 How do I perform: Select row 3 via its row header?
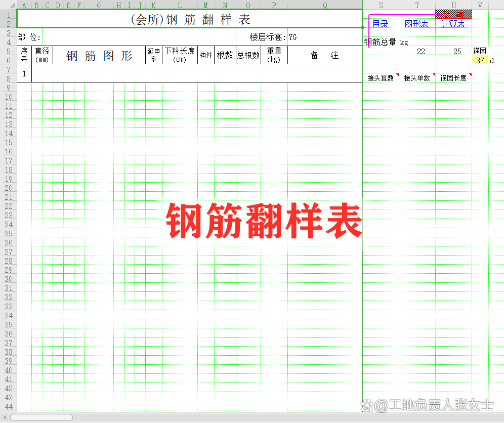[9, 33]
